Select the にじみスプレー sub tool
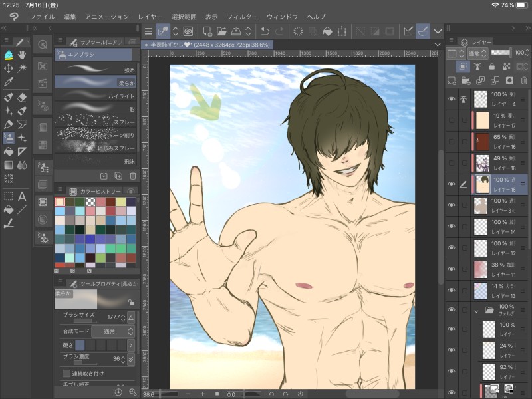The width and height of the screenshot is (532, 399). pyautogui.click(x=95, y=147)
